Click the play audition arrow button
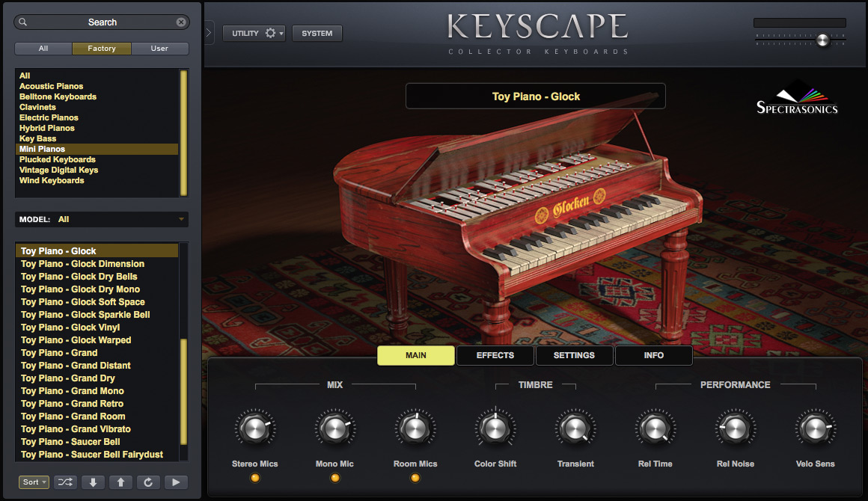The image size is (868, 501). pyautogui.click(x=176, y=482)
